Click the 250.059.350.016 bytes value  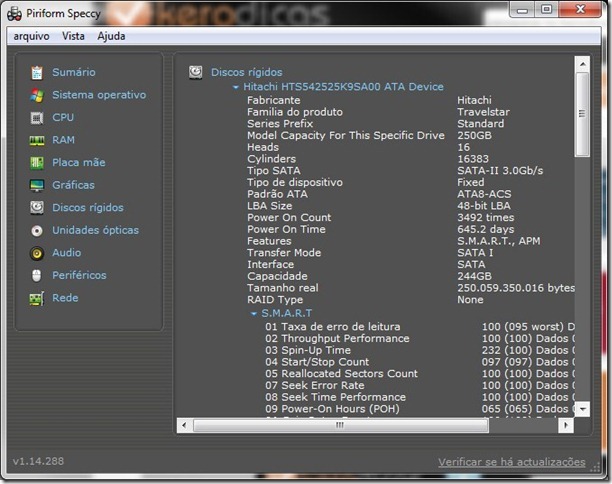pyautogui.click(x=516, y=288)
